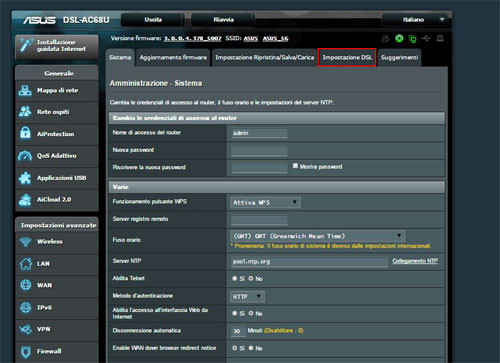The width and height of the screenshot is (500, 363).
Task: Open AiCloud 2.0 cloud icon
Action: coord(25,200)
